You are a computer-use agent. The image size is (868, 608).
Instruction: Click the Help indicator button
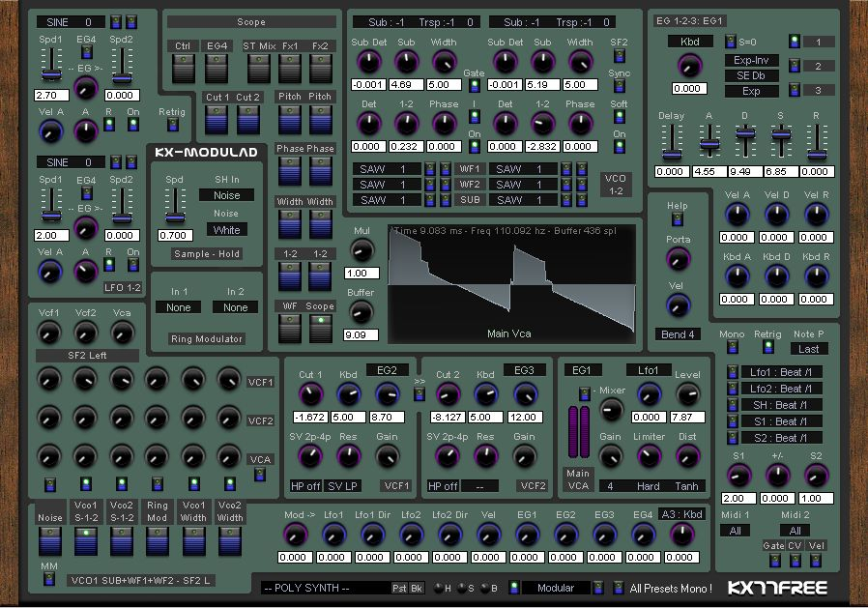(x=678, y=220)
